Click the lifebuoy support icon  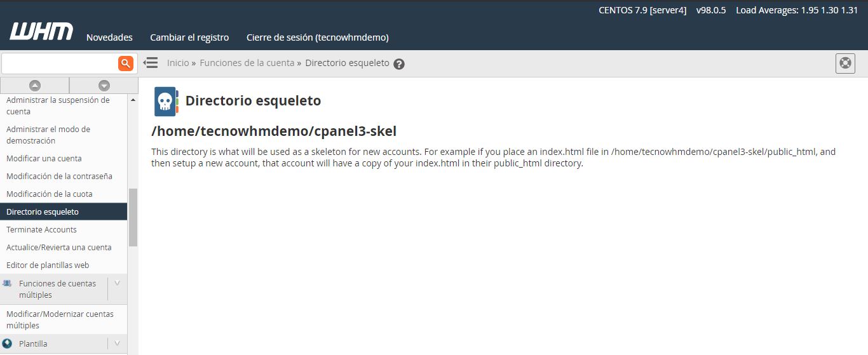tap(845, 64)
